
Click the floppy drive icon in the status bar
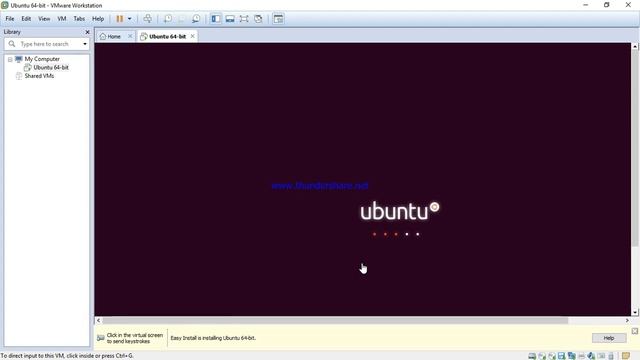coord(562,356)
